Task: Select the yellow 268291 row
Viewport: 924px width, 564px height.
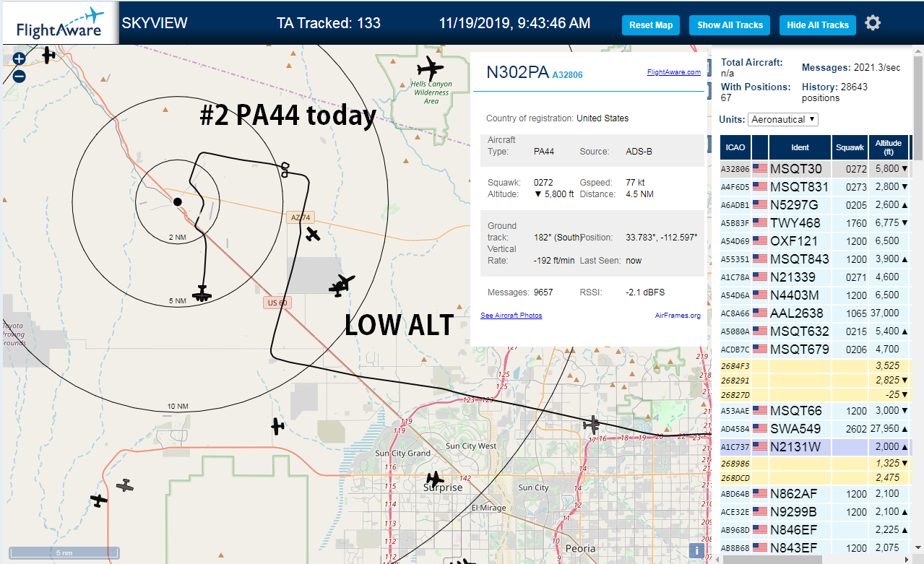Action: tap(815, 380)
